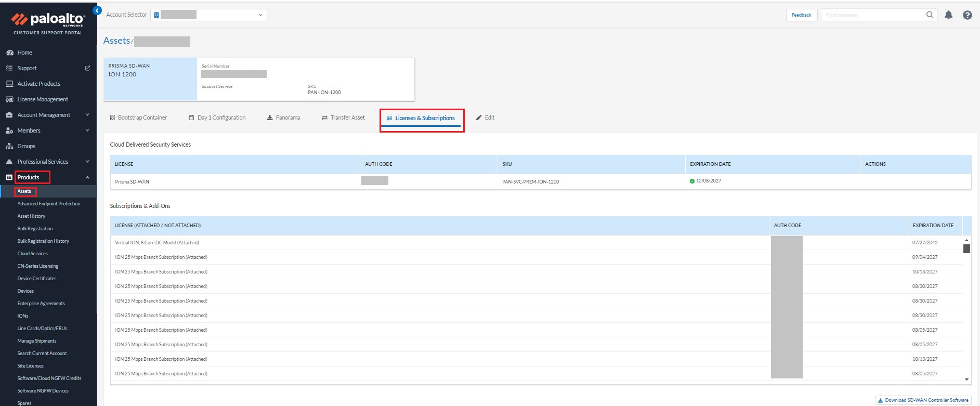Click the Home icon in sidebar
980x406 pixels.
coord(9,53)
